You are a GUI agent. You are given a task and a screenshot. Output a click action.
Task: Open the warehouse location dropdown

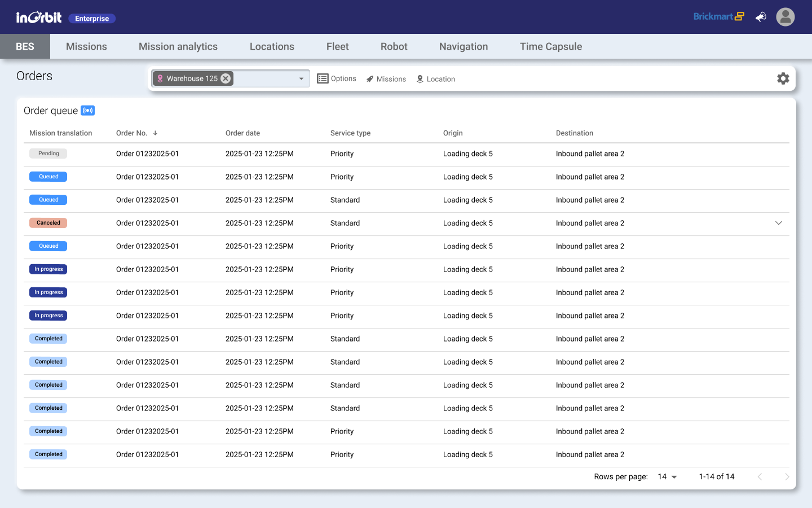301,79
